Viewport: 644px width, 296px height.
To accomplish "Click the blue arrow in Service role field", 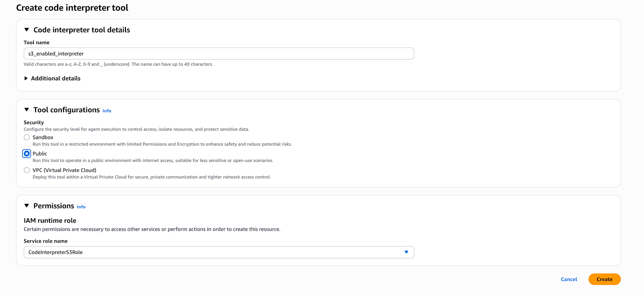I will (406, 252).
